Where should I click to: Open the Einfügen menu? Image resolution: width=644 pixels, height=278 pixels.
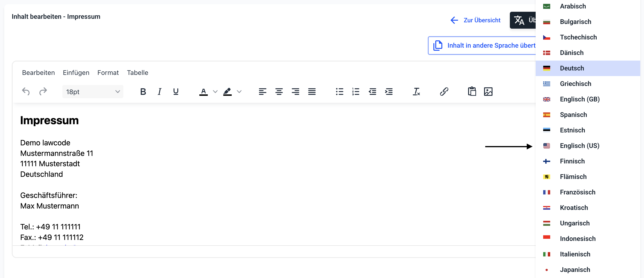[x=76, y=73]
